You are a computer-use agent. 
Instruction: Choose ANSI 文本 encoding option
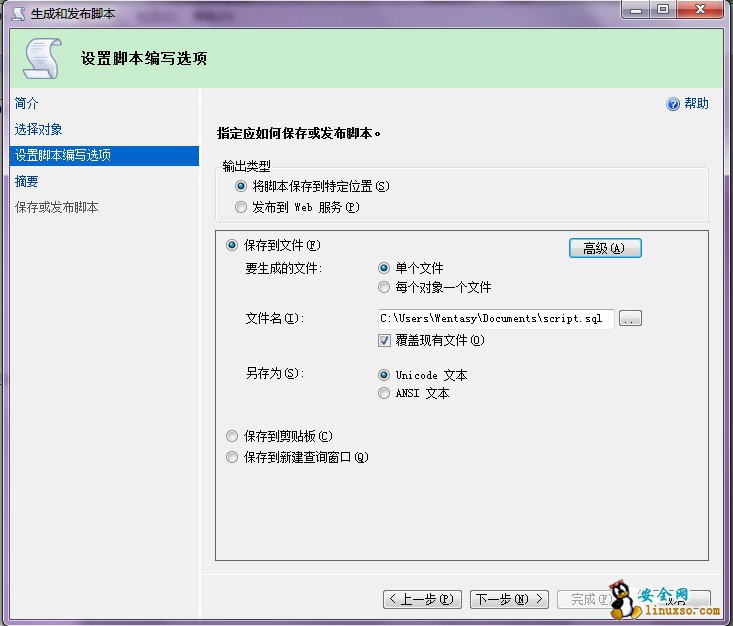click(384, 393)
